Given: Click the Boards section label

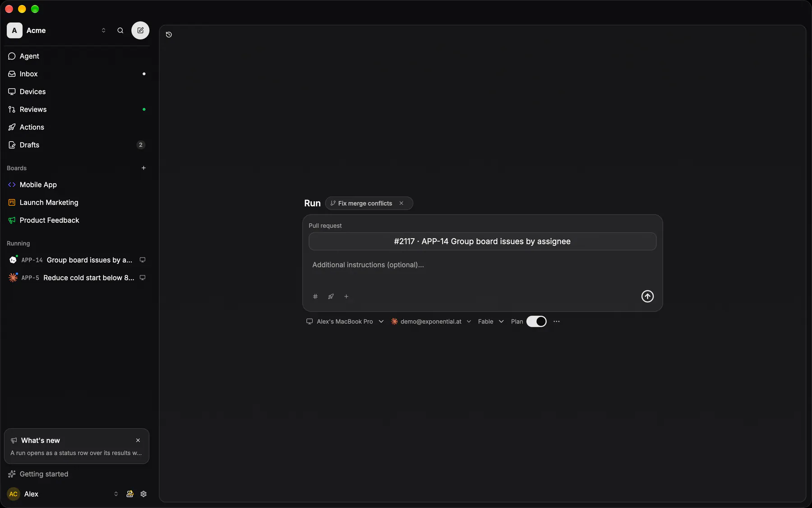Looking at the screenshot, I should click(17, 168).
